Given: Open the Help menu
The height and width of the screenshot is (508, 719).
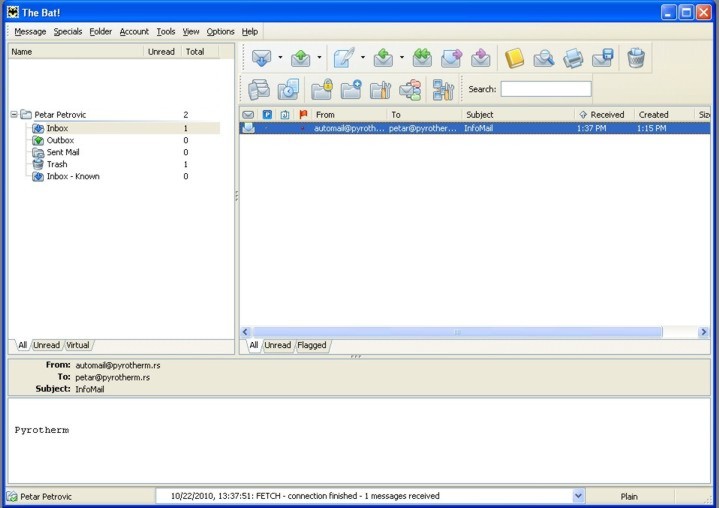Looking at the screenshot, I should (x=250, y=32).
